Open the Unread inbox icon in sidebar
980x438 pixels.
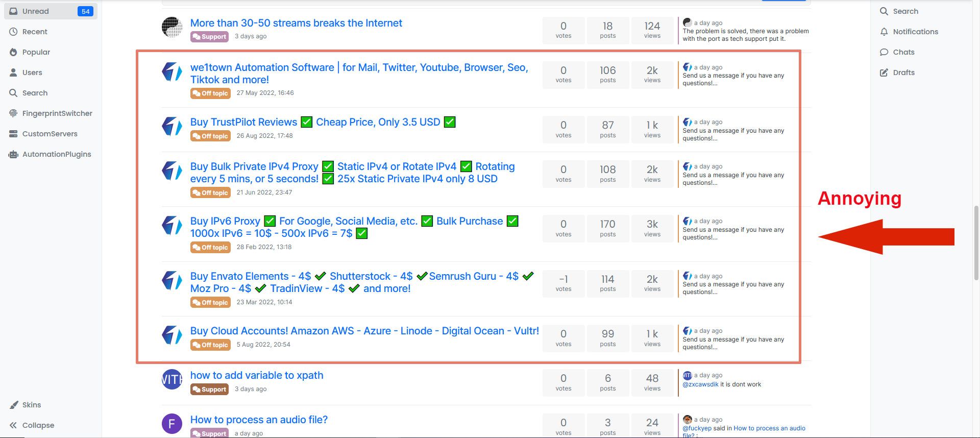click(13, 11)
